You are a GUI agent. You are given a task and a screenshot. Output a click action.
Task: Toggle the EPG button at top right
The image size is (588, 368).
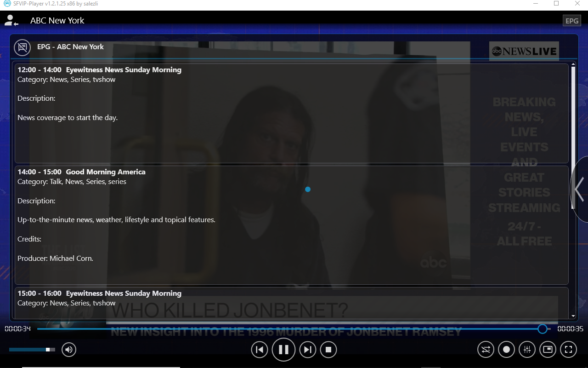(x=572, y=21)
